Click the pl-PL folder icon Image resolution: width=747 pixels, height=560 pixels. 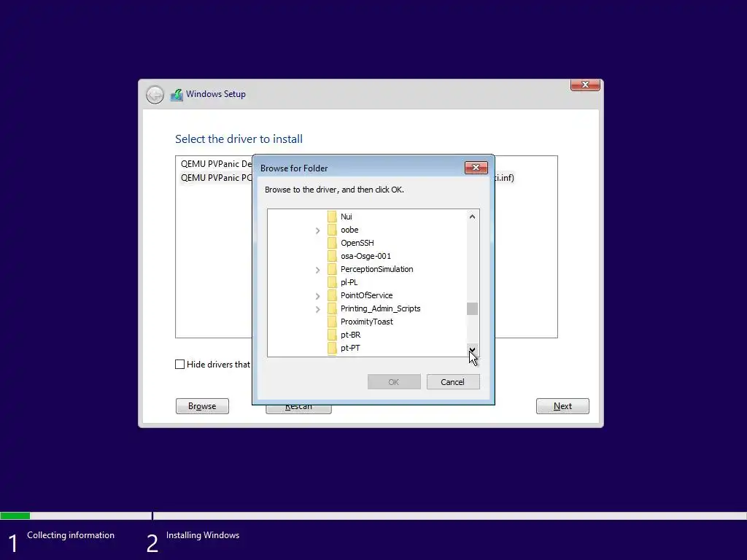[x=332, y=282]
